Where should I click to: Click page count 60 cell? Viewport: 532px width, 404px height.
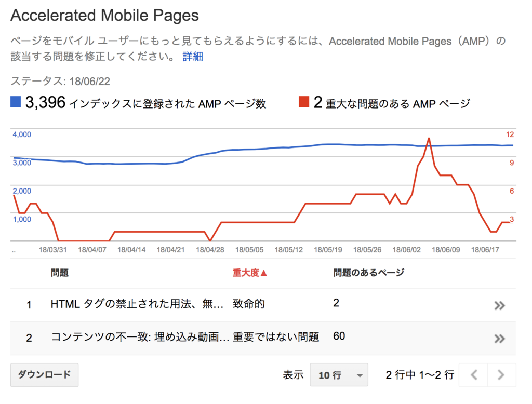(339, 336)
